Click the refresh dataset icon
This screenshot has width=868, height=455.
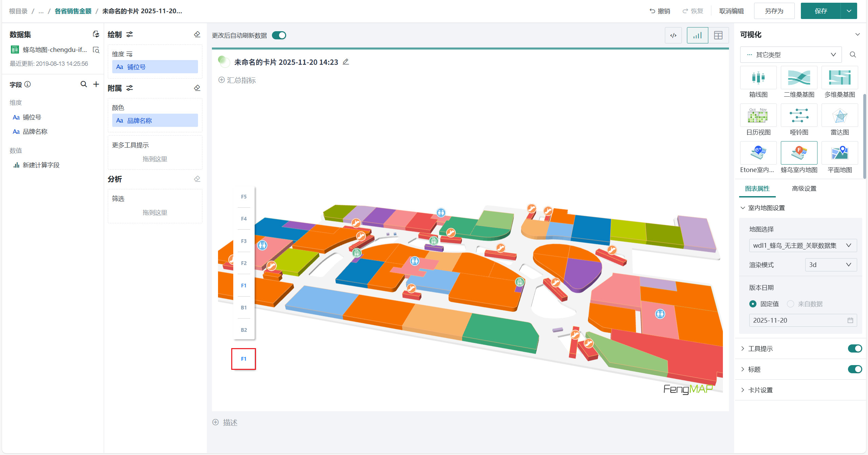pyautogui.click(x=96, y=34)
